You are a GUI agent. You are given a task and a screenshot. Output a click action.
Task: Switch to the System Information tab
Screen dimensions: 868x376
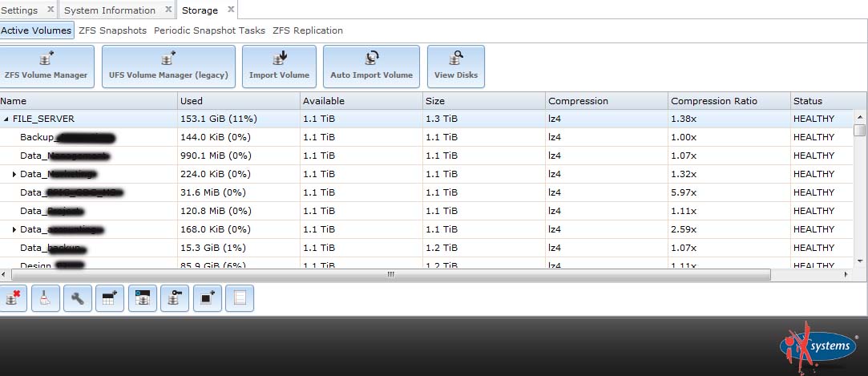pyautogui.click(x=110, y=10)
